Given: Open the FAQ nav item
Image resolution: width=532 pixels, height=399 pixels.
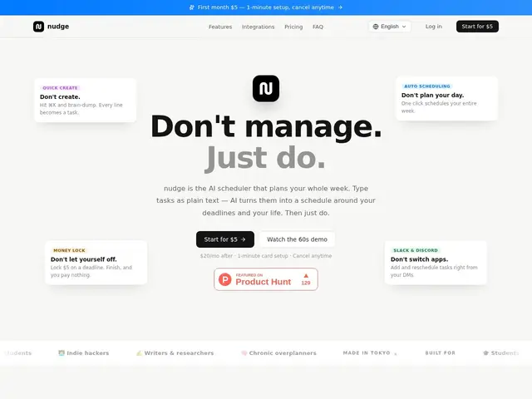Looking at the screenshot, I should point(318,27).
